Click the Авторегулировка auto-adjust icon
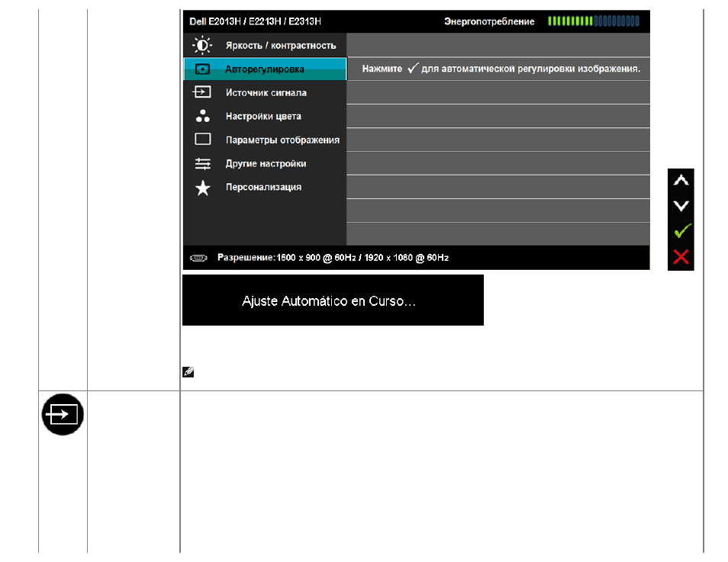This screenshot has height=562, width=728. click(202, 69)
